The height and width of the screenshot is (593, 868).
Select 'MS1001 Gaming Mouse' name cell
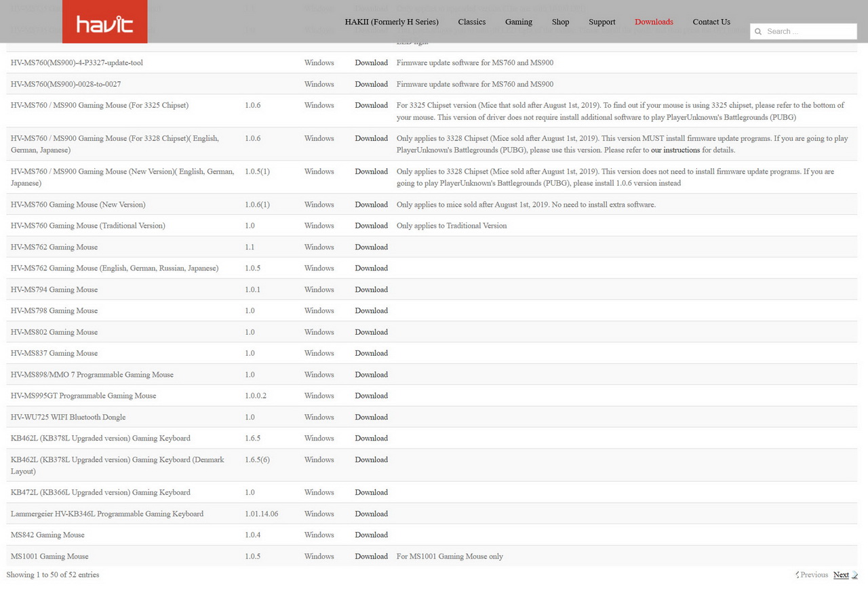[50, 556]
